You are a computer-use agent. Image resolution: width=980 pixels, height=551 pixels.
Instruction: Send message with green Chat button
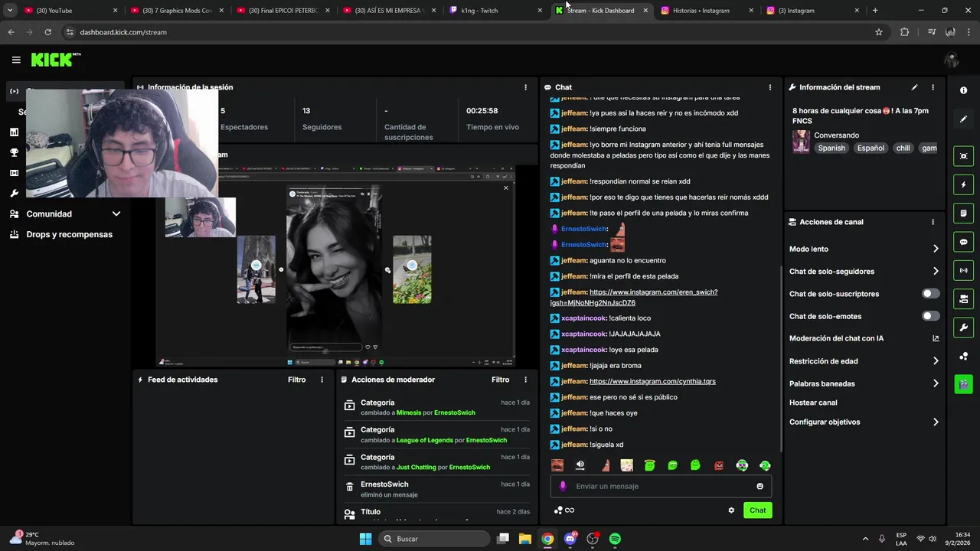point(757,510)
